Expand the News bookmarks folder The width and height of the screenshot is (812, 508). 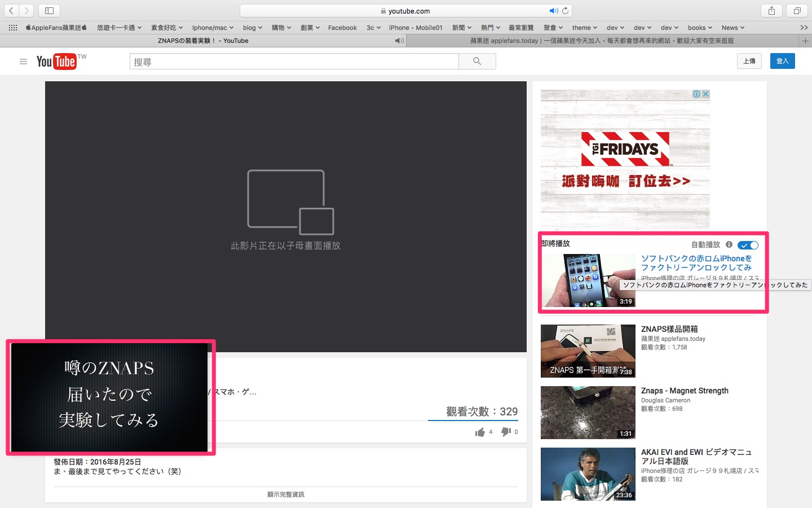(x=733, y=28)
